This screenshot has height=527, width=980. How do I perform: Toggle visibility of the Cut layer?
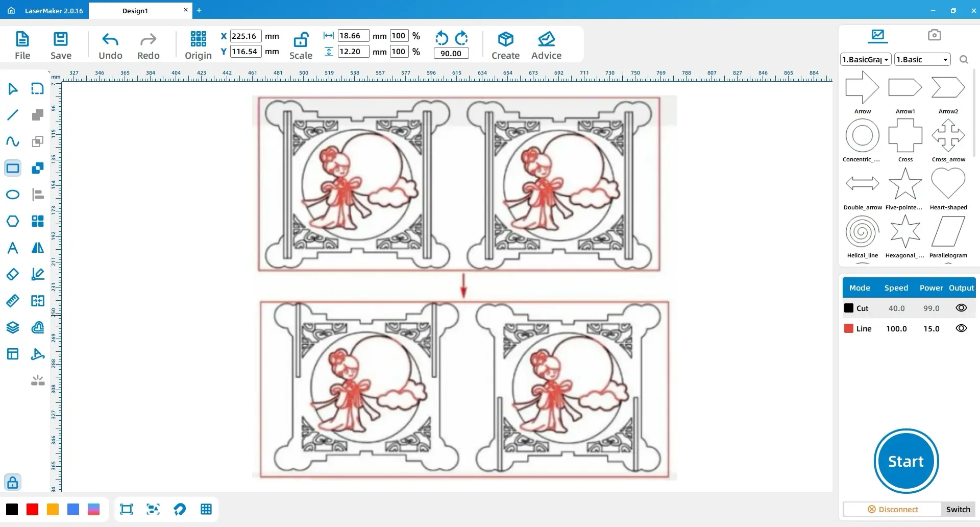pyautogui.click(x=961, y=308)
